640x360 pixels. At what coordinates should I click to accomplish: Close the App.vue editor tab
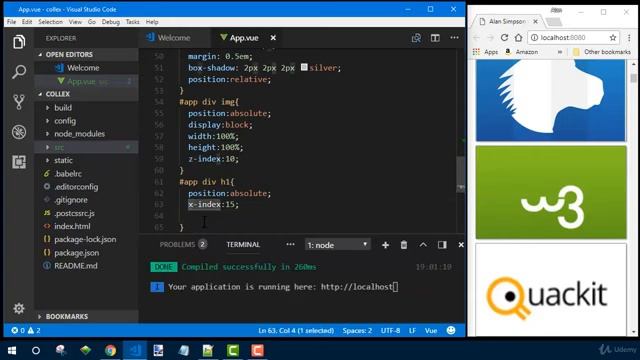coord(273,38)
